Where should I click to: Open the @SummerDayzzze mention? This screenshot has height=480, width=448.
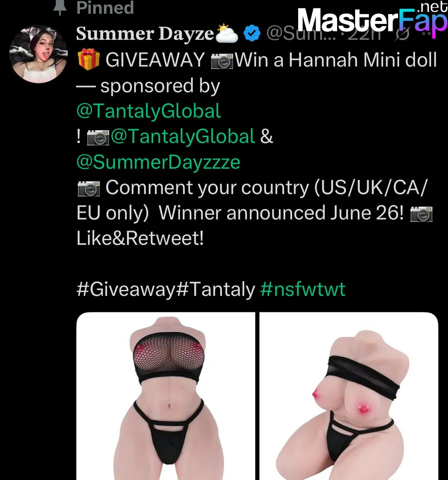coord(158,162)
